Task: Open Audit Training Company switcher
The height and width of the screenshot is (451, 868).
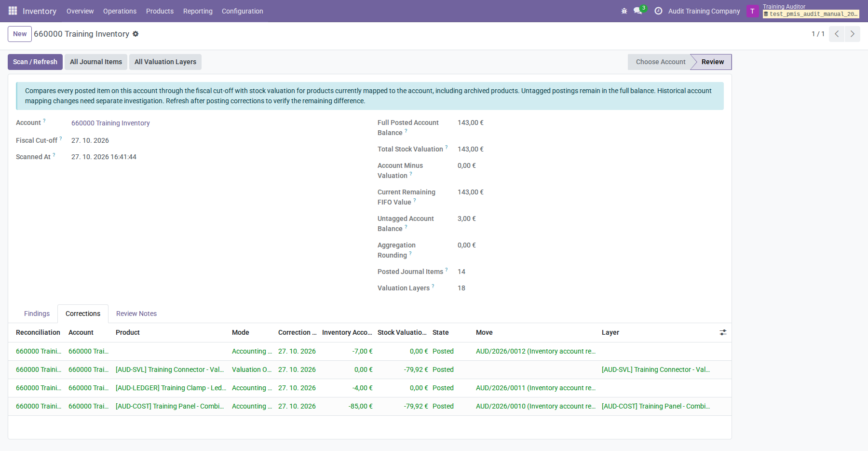Action: (x=704, y=11)
